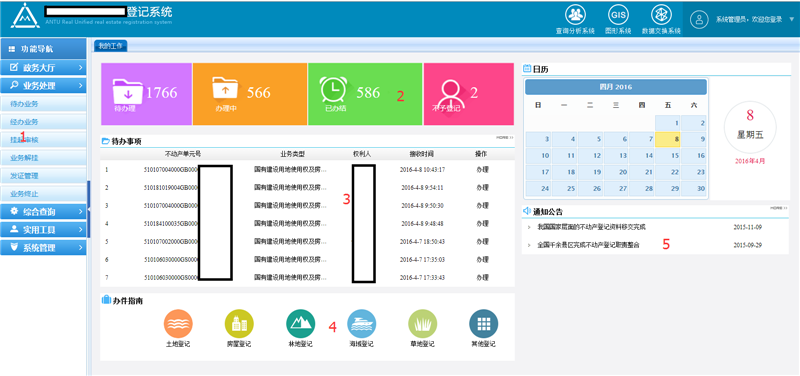
Task: Click the user avatar icon in the header
Action: coord(699,19)
